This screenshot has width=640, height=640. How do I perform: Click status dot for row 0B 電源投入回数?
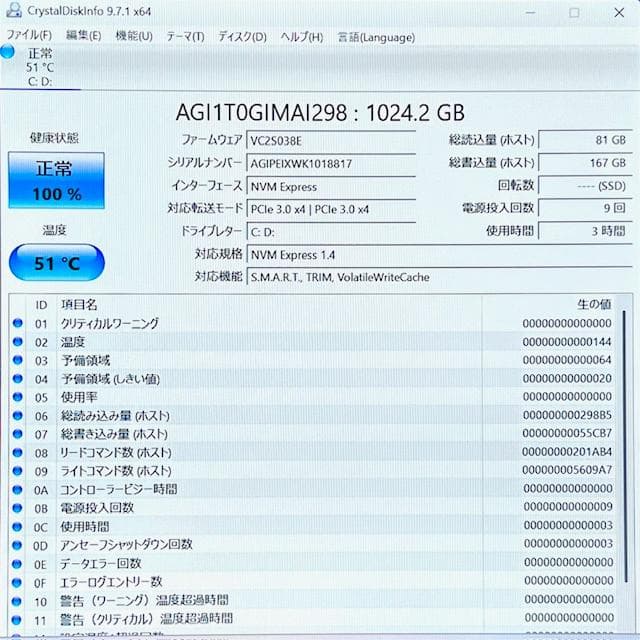[17, 508]
